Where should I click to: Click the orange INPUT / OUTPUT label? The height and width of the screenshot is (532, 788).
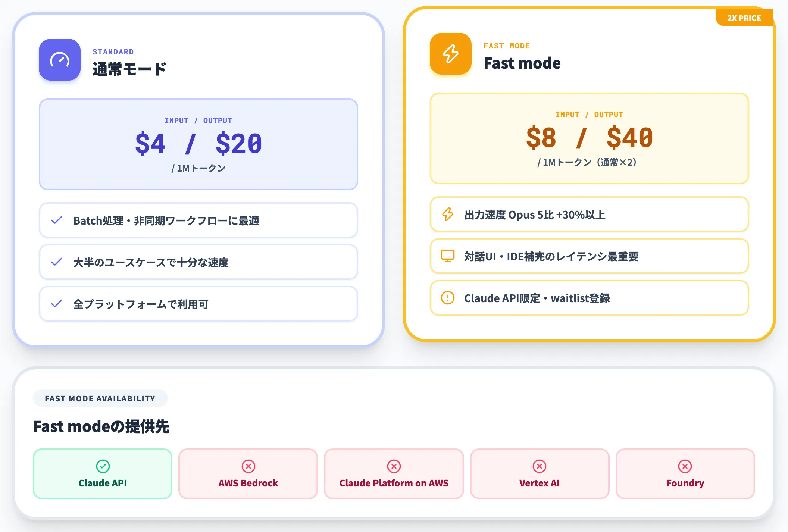tap(590, 115)
